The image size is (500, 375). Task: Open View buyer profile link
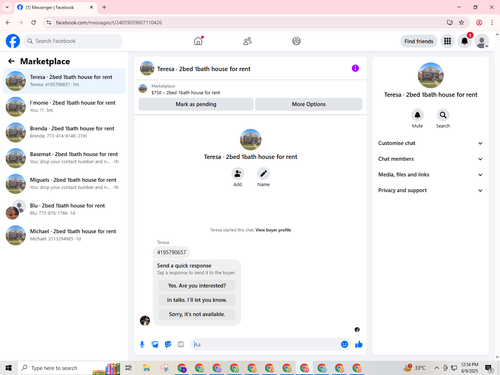273,230
